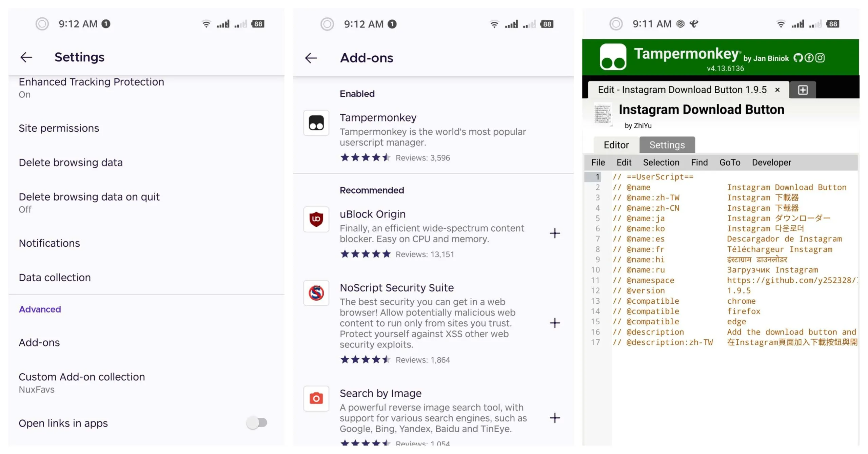Open Site permissions
This screenshot has height=454, width=868.
146,128
